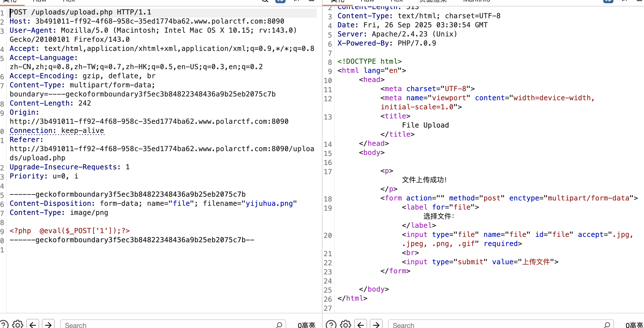The width and height of the screenshot is (644, 328).
Task: Open request search settings gear
Action: coord(18,325)
